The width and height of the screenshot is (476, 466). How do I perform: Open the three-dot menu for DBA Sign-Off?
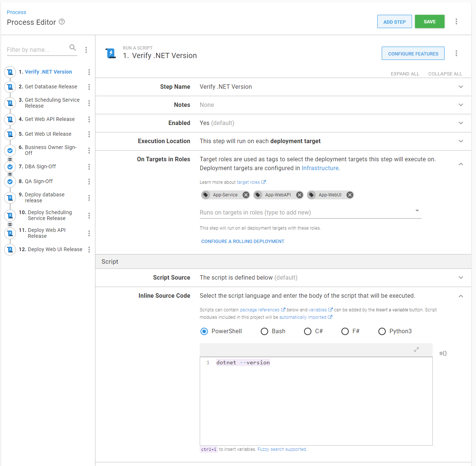click(89, 167)
